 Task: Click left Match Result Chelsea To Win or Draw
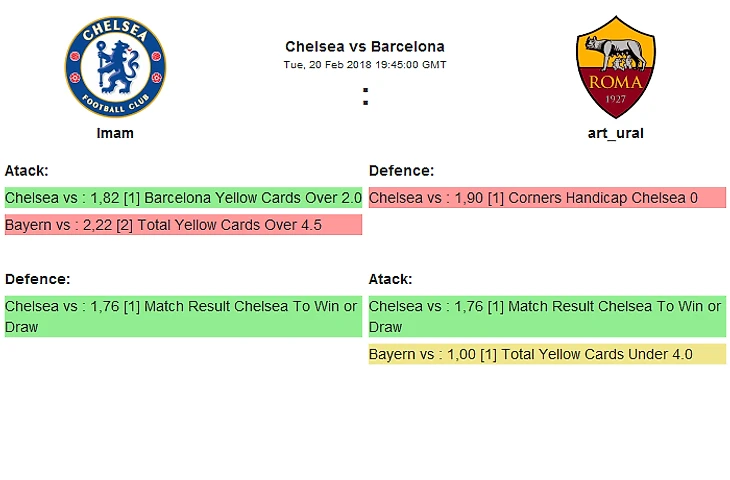point(183,317)
